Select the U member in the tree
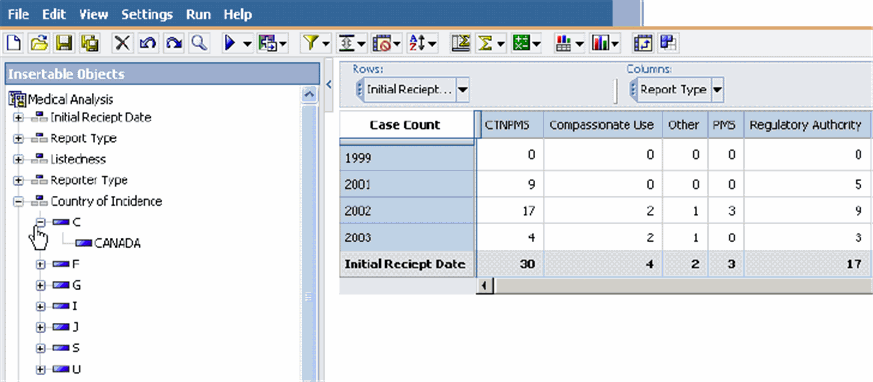 click(77, 369)
